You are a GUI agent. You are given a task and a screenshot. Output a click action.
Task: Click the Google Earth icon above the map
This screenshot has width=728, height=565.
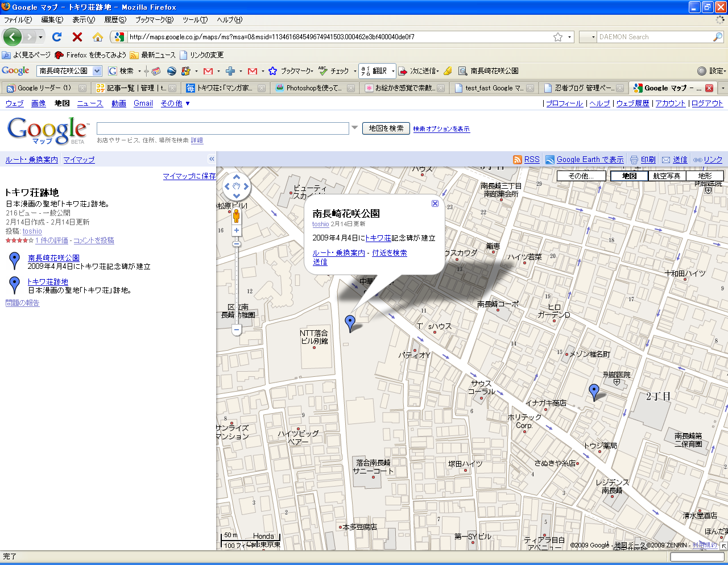(x=550, y=160)
